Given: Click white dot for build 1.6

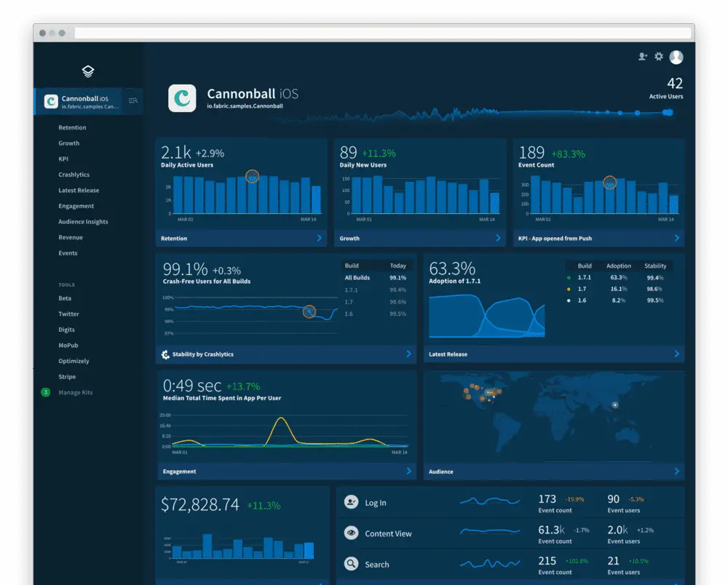Looking at the screenshot, I should [569, 301].
